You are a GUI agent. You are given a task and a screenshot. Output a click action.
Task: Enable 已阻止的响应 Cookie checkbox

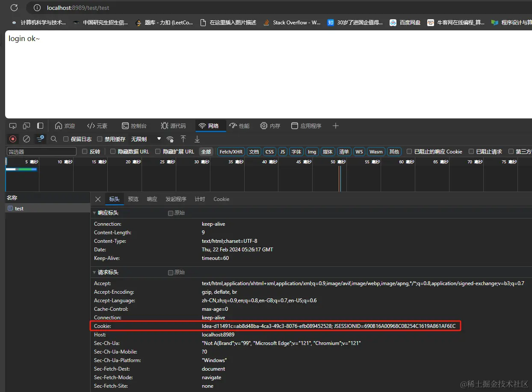(409, 151)
